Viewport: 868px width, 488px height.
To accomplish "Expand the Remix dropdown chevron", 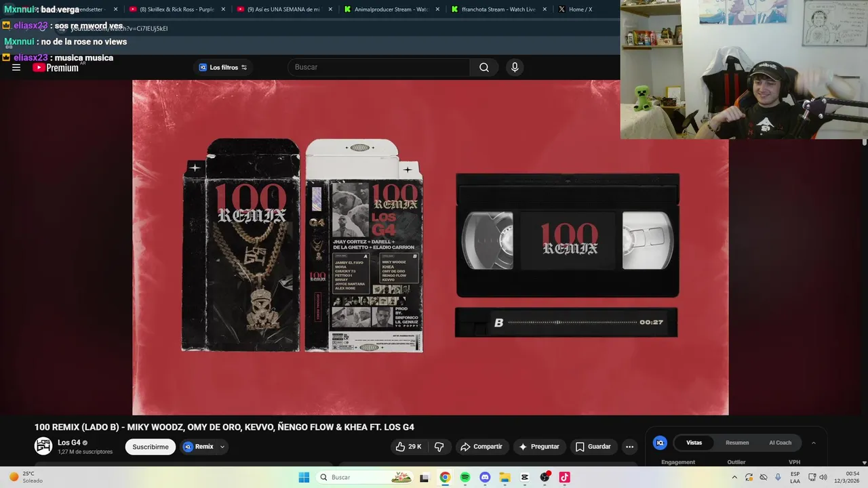I will pyautogui.click(x=222, y=447).
